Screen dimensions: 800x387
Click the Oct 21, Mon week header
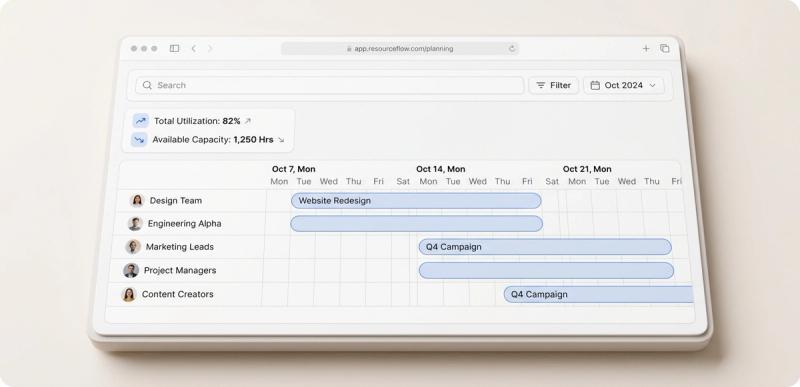[587, 169]
